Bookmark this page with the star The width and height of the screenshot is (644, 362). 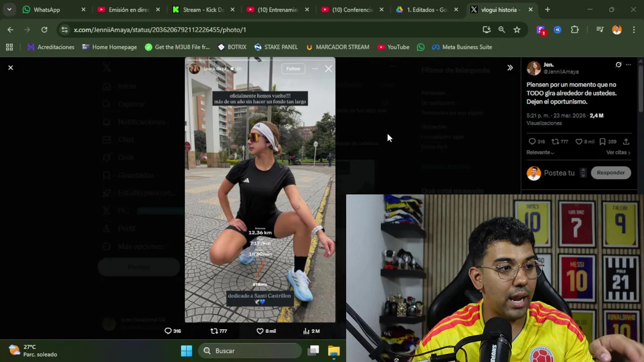[x=517, y=30]
